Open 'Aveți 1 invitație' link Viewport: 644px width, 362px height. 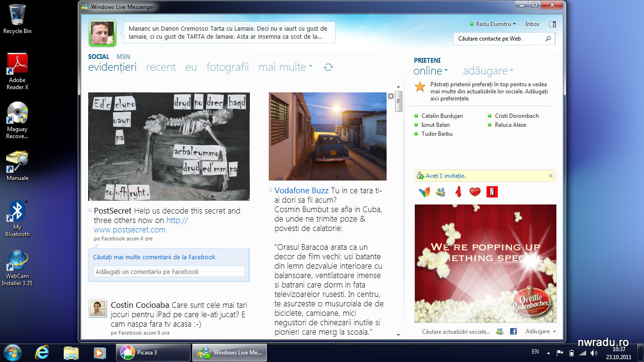click(x=446, y=176)
